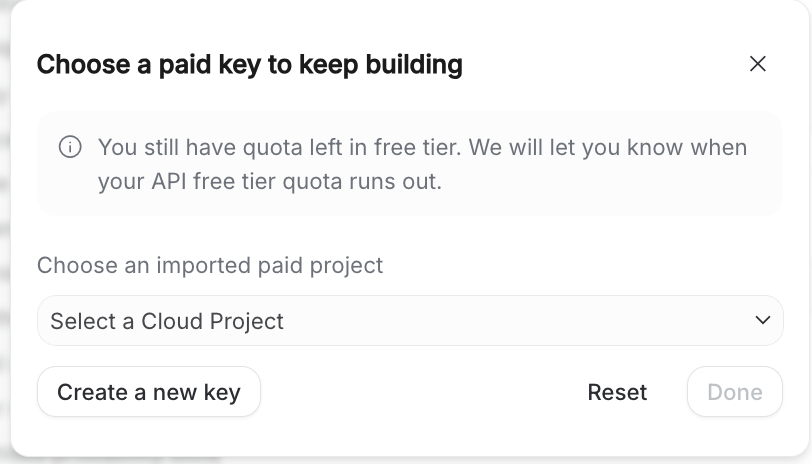Start creating a new API key
This screenshot has height=464, width=812.
pyautogui.click(x=149, y=392)
